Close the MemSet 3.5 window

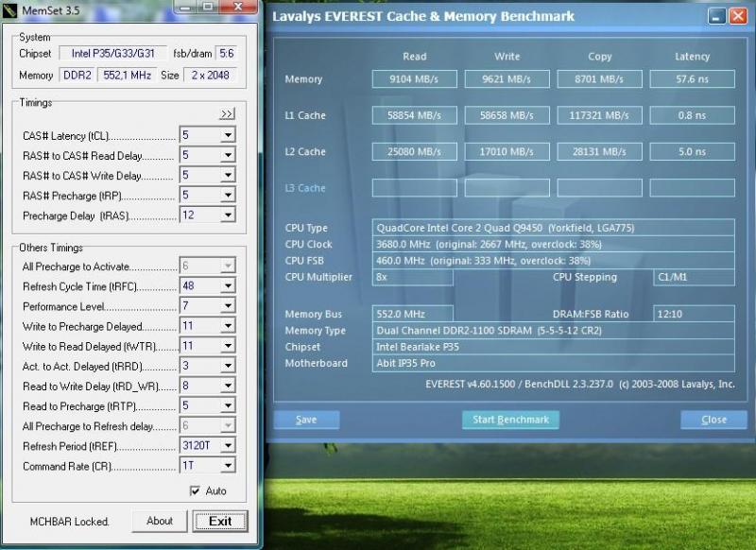click(238, 7)
